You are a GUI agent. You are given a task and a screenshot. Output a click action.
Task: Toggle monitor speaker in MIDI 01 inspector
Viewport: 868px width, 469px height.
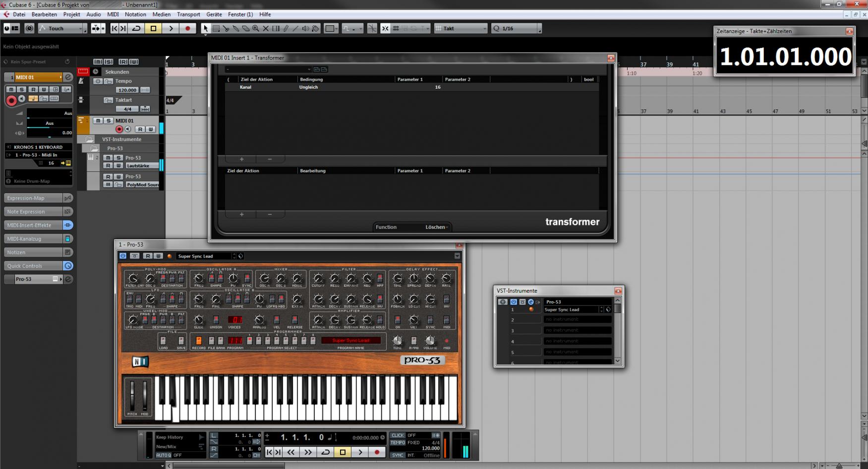pyautogui.click(x=22, y=99)
